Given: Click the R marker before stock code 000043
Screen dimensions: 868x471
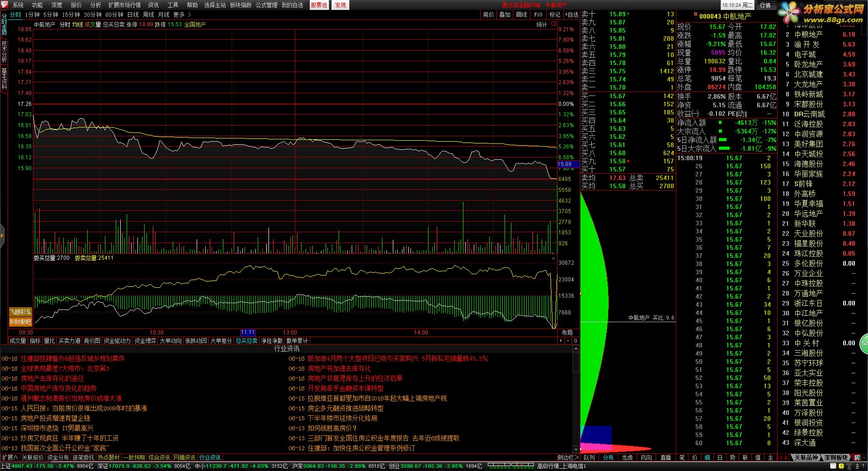Looking at the screenshot, I should point(695,15).
